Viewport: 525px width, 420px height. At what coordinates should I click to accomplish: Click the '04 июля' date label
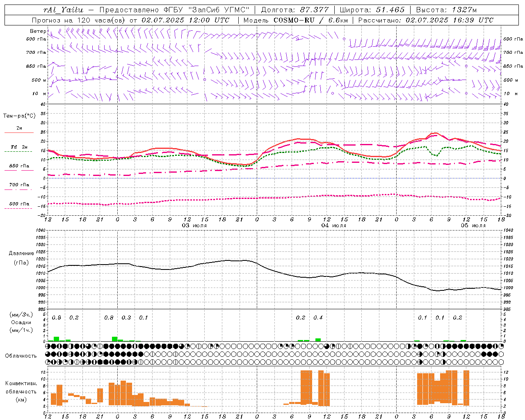pos(333,226)
